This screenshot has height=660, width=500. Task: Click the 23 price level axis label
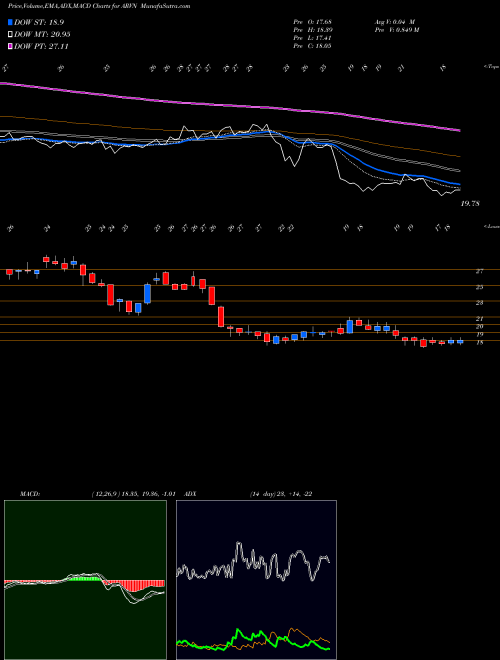pos(479,303)
